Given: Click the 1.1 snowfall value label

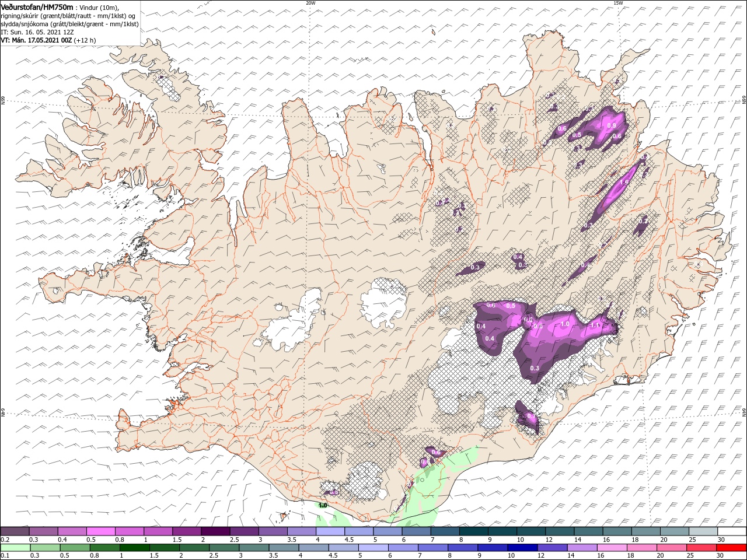Looking at the screenshot, I should [596, 325].
